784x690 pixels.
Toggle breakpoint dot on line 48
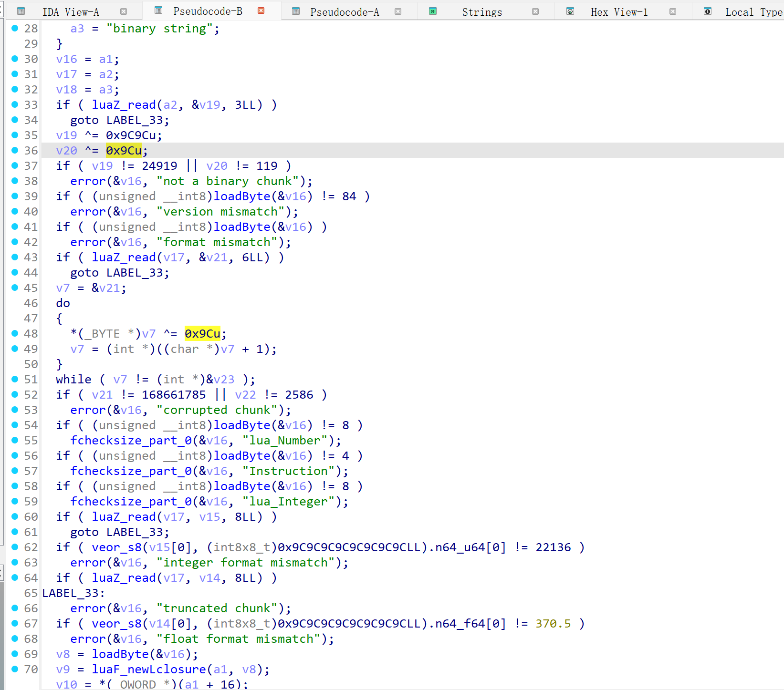pyautogui.click(x=15, y=333)
